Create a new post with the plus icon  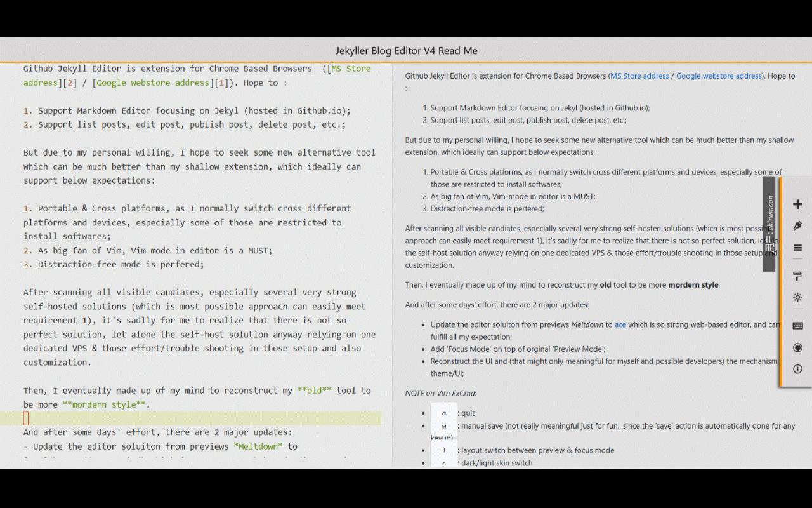797,204
